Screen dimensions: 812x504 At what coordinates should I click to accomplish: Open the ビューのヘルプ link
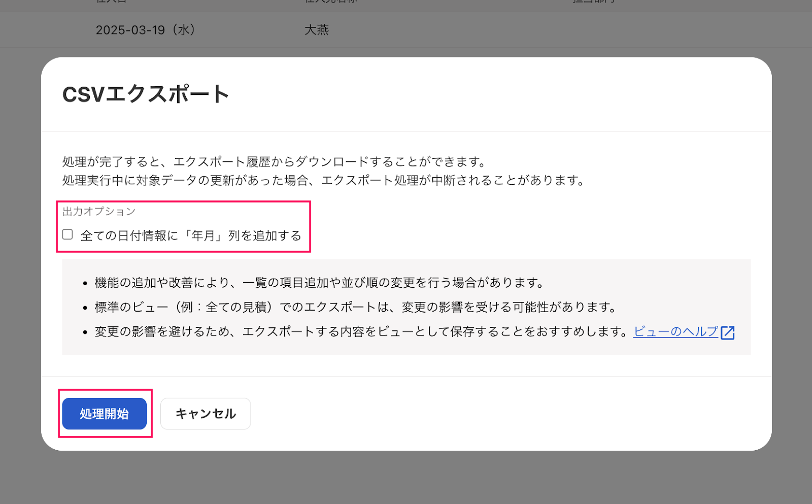pos(675,332)
